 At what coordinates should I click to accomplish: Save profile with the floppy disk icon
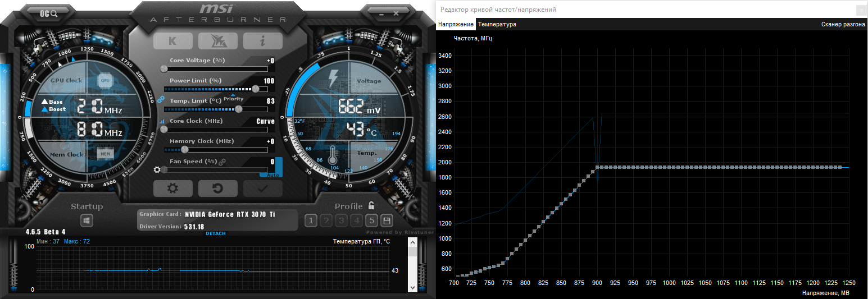tap(387, 220)
